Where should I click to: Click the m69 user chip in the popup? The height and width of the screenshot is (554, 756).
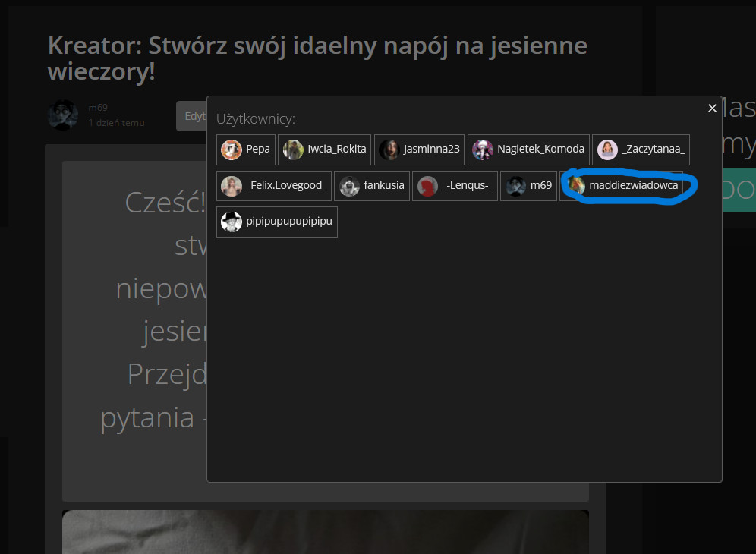point(528,186)
